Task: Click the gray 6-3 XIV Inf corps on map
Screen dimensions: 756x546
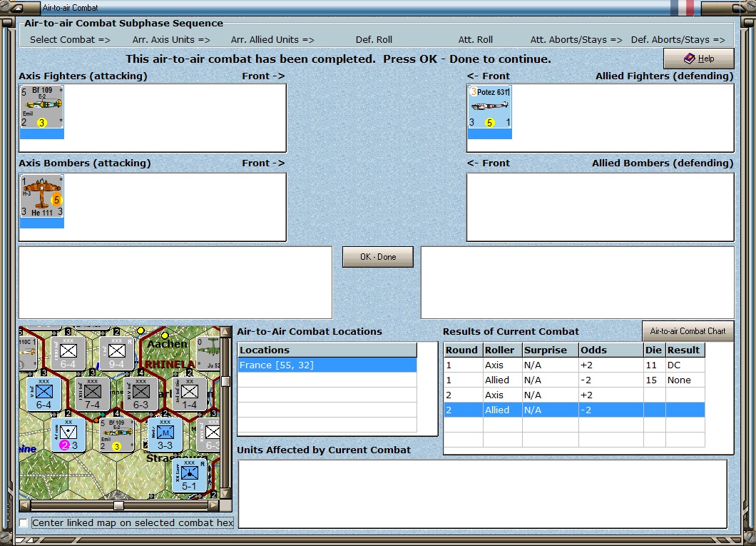Action: tap(141, 394)
